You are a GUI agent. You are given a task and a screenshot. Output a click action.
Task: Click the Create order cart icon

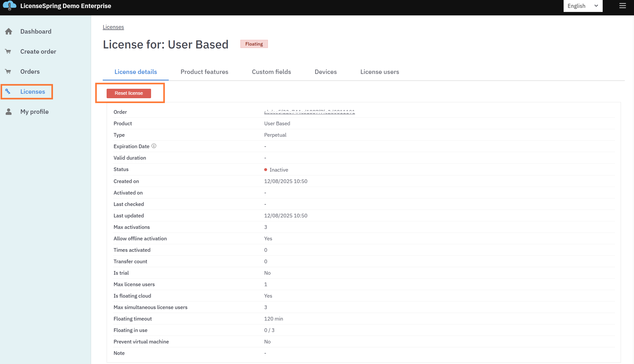coord(8,51)
